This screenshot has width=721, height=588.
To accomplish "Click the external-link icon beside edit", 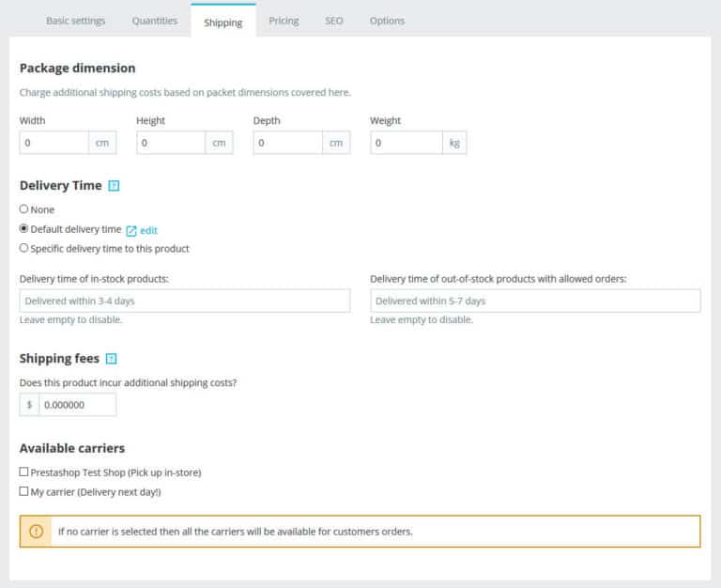I will click(131, 230).
